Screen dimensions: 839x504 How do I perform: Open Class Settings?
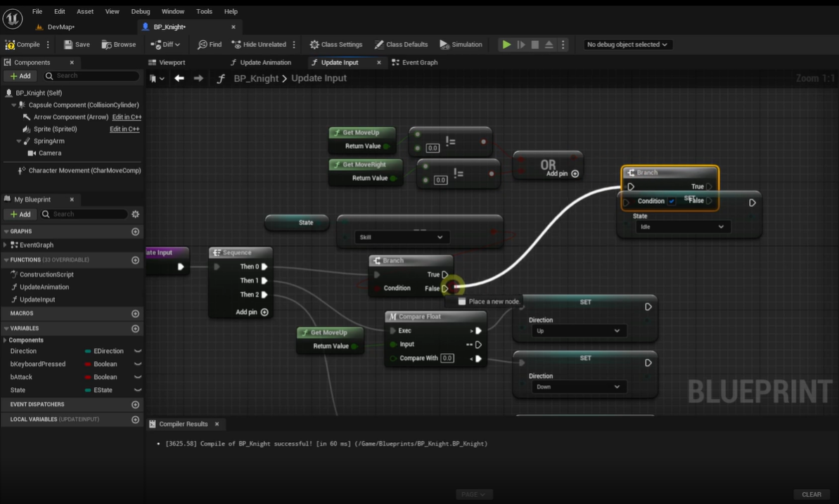click(x=336, y=44)
